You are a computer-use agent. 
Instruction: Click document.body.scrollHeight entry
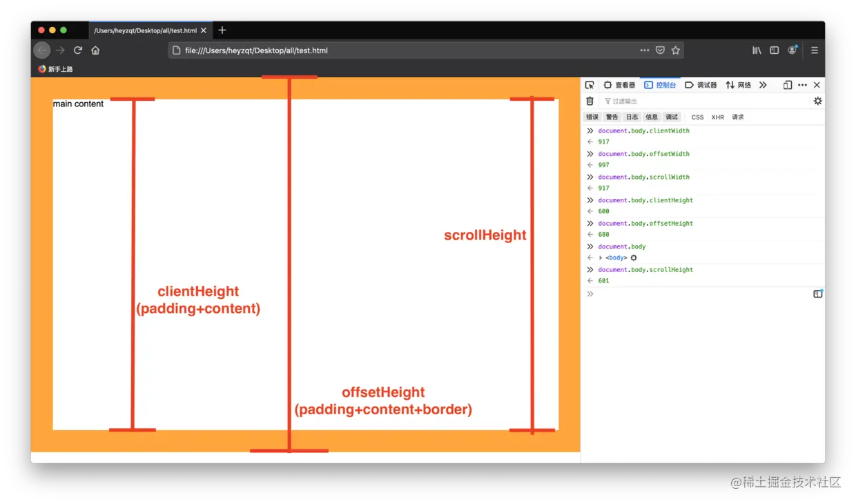(645, 269)
